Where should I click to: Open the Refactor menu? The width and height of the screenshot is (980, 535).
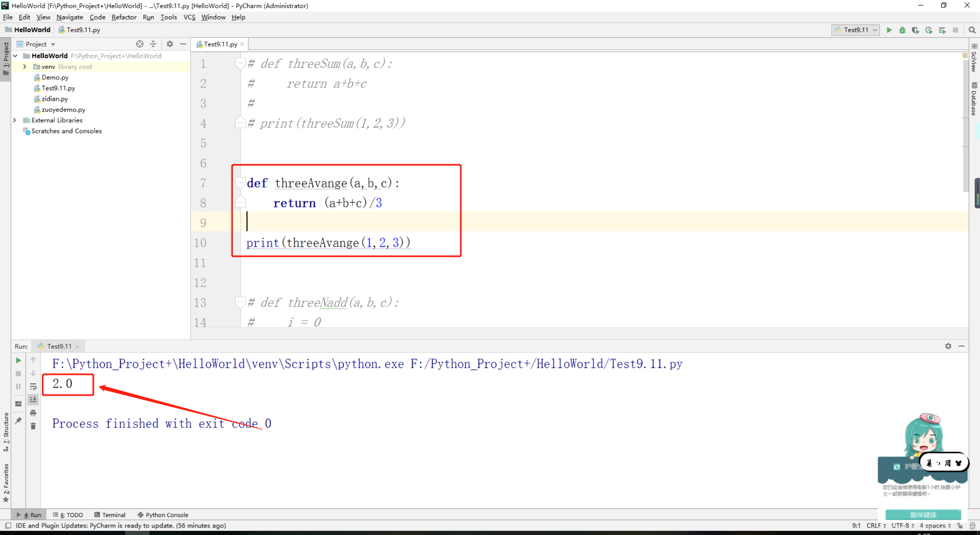pos(124,17)
